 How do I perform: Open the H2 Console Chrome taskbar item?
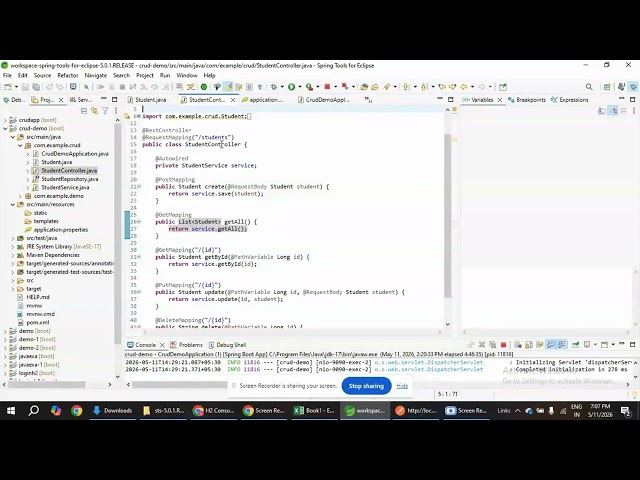(x=213, y=411)
